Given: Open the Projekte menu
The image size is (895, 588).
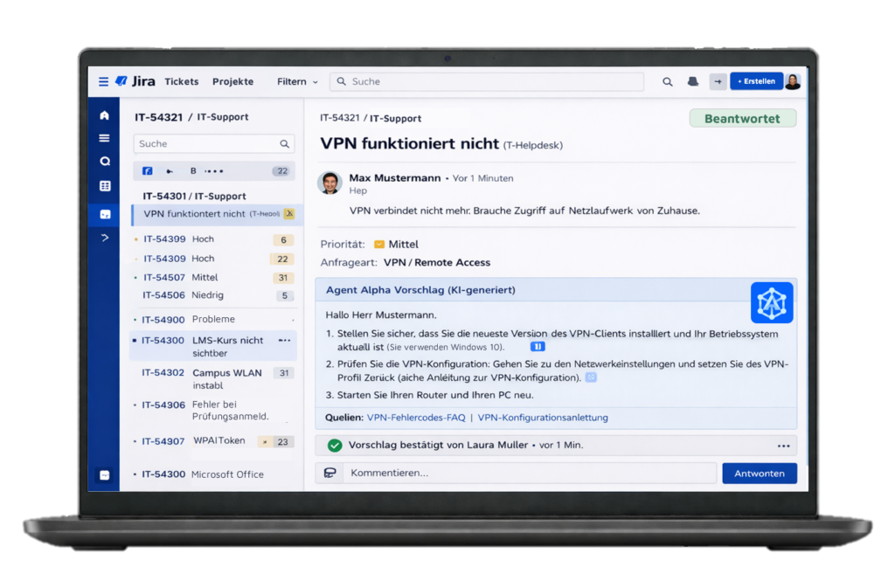Looking at the screenshot, I should click(x=232, y=81).
